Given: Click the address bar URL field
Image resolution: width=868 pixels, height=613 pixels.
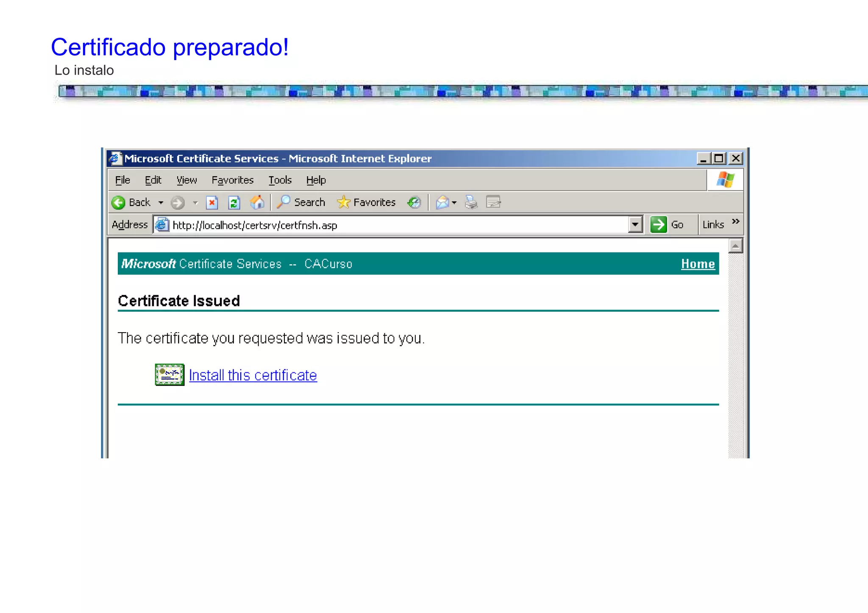Looking at the screenshot, I should [398, 225].
